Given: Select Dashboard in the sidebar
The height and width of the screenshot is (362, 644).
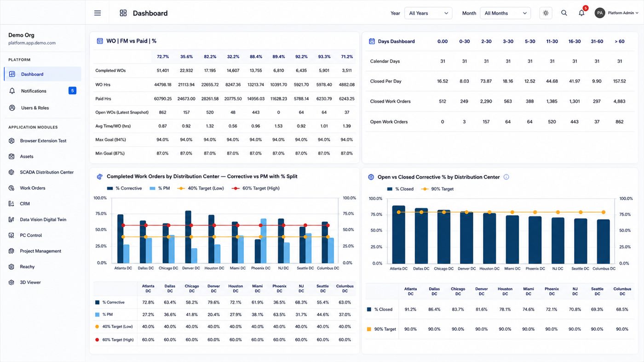Looking at the screenshot, I should 42,74.
